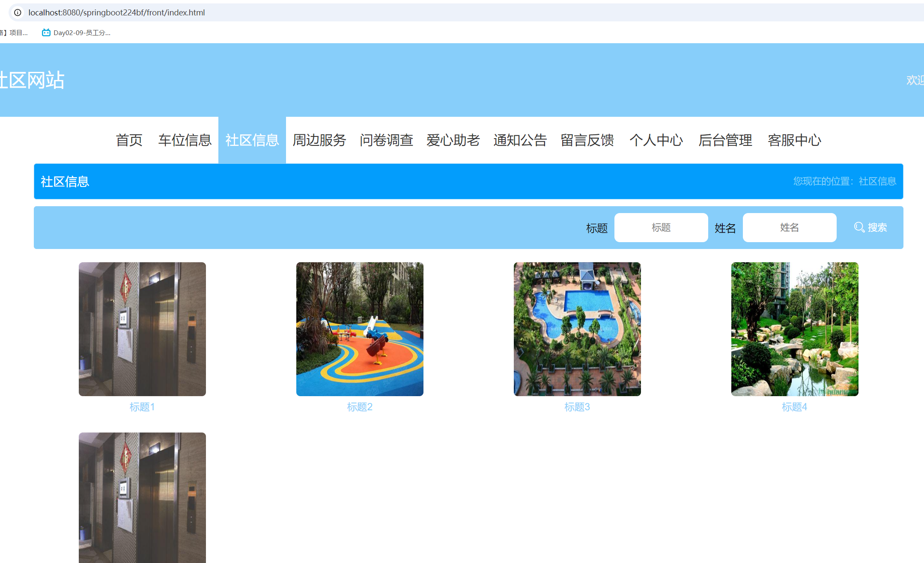The width and height of the screenshot is (924, 563).
Task: Click the playground image for 标题2
Action: pyautogui.click(x=360, y=329)
